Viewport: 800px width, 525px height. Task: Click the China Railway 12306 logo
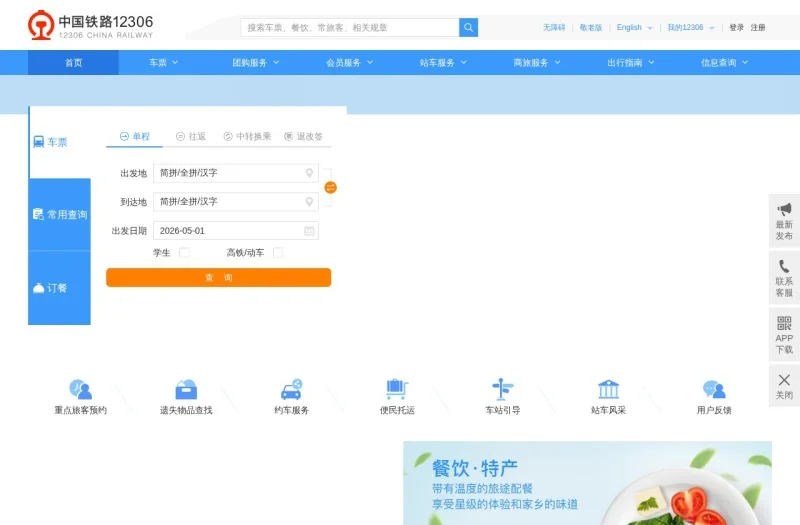90,26
